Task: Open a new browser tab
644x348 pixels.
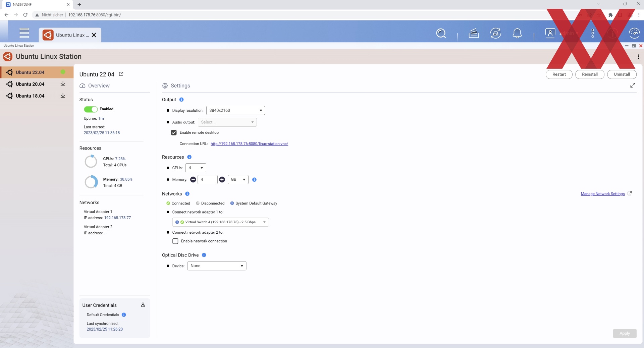Action: [79, 4]
